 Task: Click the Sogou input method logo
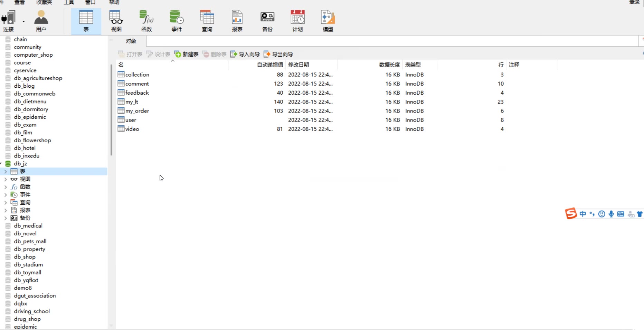point(571,214)
